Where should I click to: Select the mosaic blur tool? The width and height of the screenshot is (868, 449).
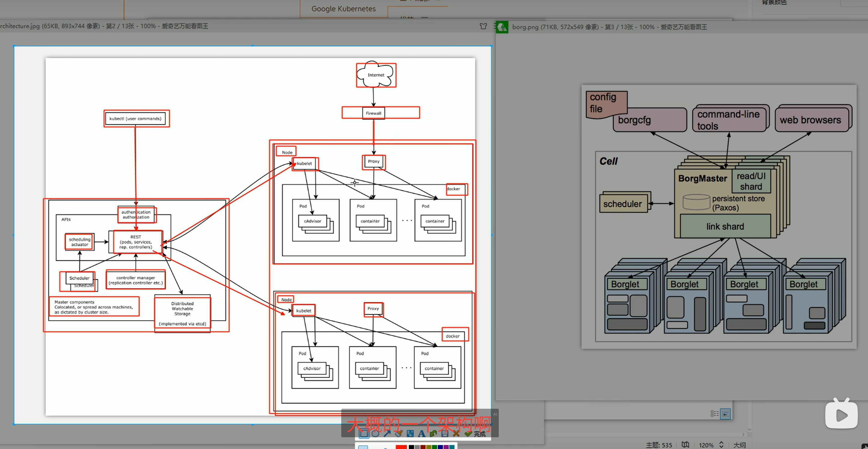tap(410, 433)
